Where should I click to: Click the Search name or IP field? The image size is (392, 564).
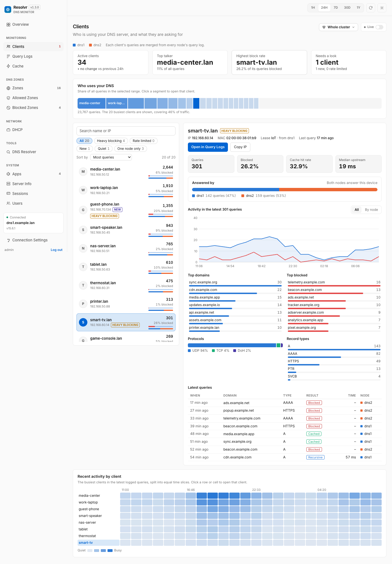[126, 131]
